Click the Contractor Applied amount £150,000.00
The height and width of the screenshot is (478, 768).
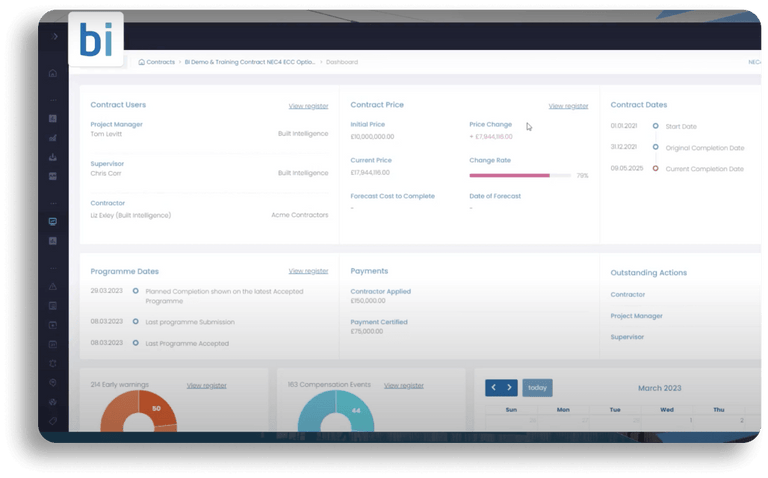tap(368, 301)
